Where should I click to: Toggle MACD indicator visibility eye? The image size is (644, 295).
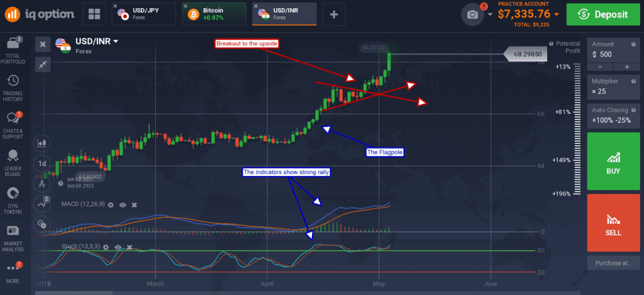click(x=123, y=204)
